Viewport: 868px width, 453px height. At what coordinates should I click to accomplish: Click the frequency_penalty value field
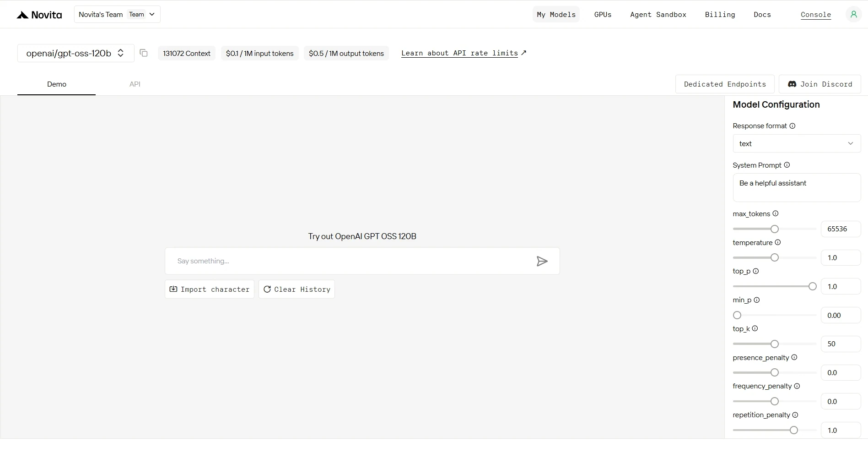coord(841,401)
